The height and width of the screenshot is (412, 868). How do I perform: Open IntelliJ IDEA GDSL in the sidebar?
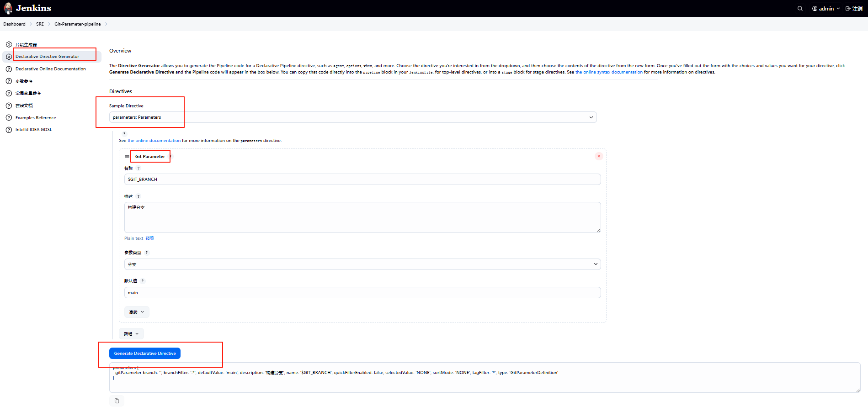pyautogui.click(x=34, y=130)
